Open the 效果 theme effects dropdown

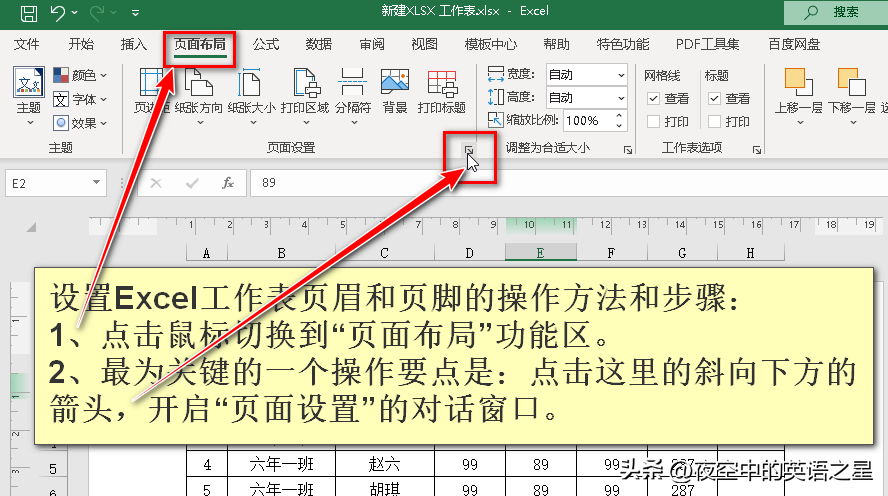coord(80,123)
